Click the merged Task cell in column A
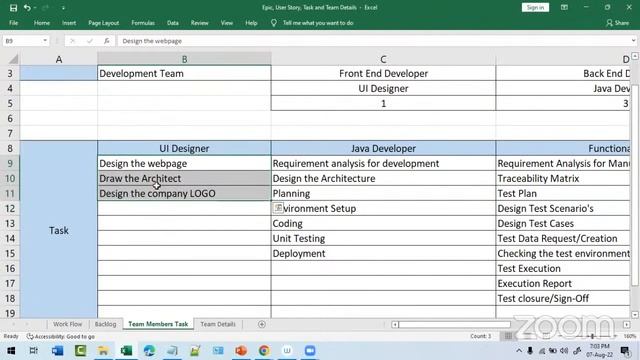Viewport: 640px width, 360px height. 59,230
